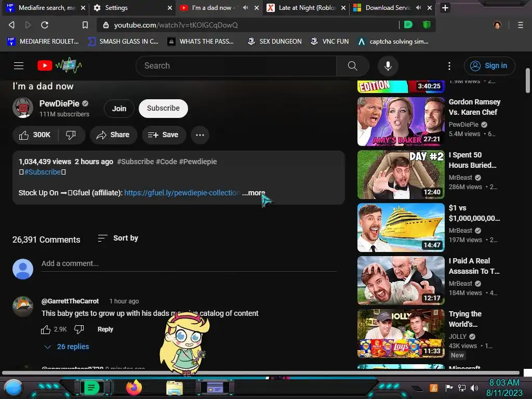Open SMASH GLASS IN C... bookmark
Screen dimensions: 532x399
click(123, 42)
